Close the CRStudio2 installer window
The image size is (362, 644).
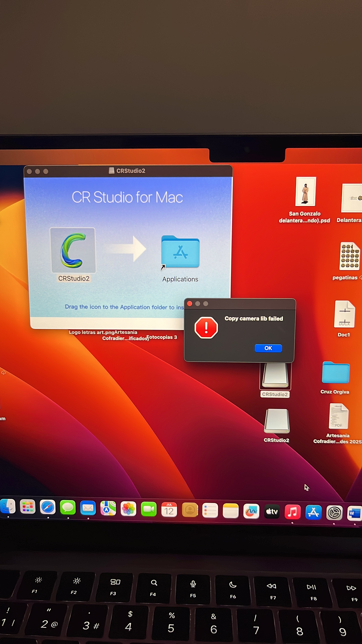(x=29, y=171)
